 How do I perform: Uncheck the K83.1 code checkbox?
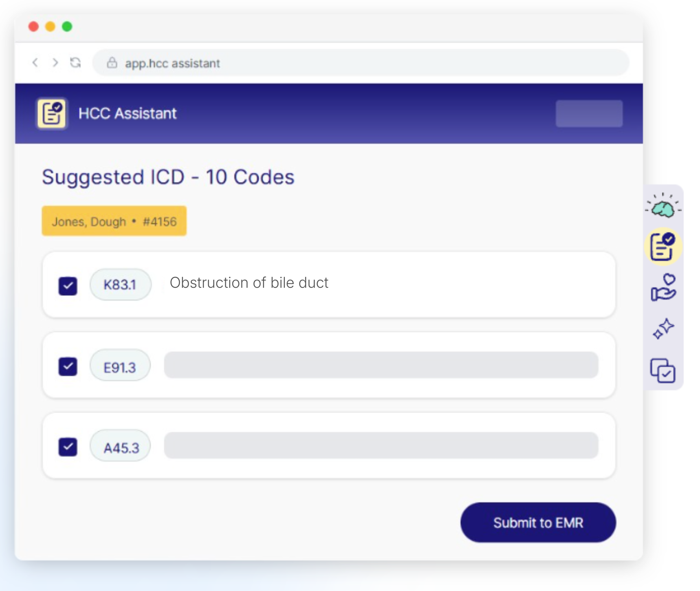pos(68,286)
